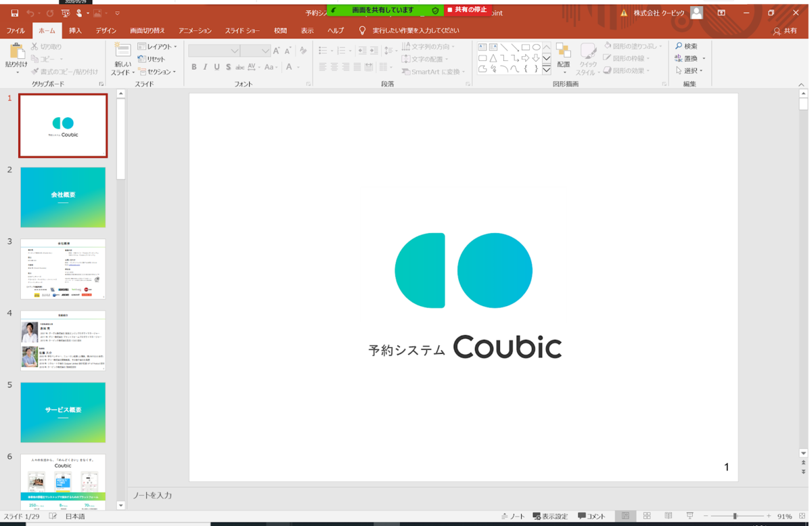812x526 pixels.
Task: Select the right arrow shape
Action: pos(526,58)
